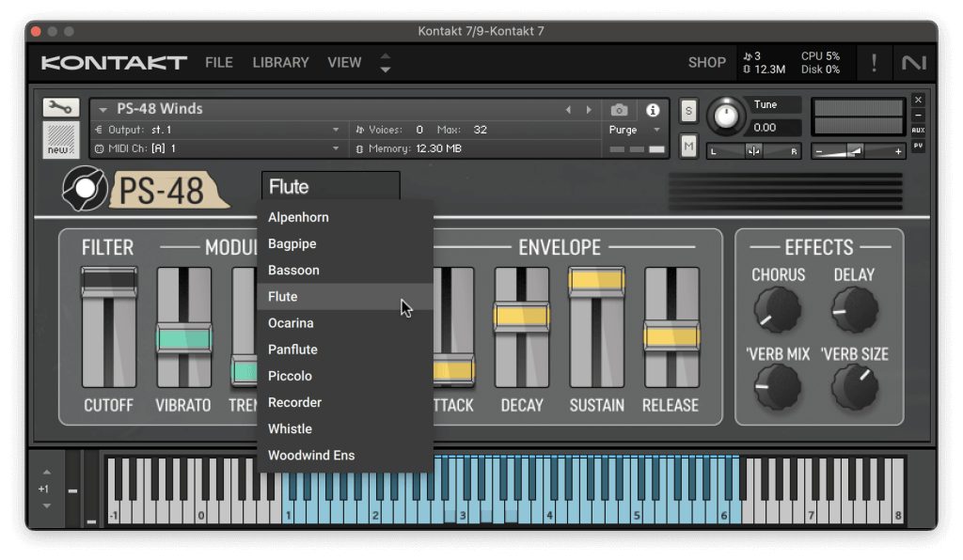
Task: Solo the PS-48 Winds instrument
Action: click(687, 110)
